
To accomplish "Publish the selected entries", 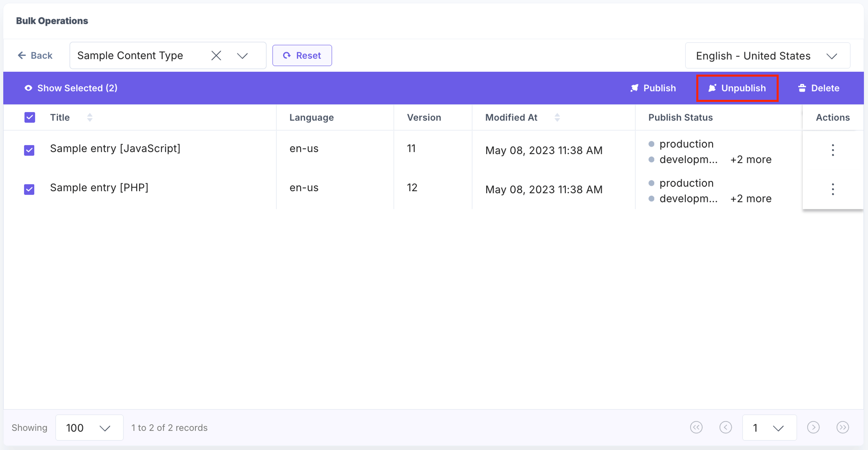I will (653, 88).
